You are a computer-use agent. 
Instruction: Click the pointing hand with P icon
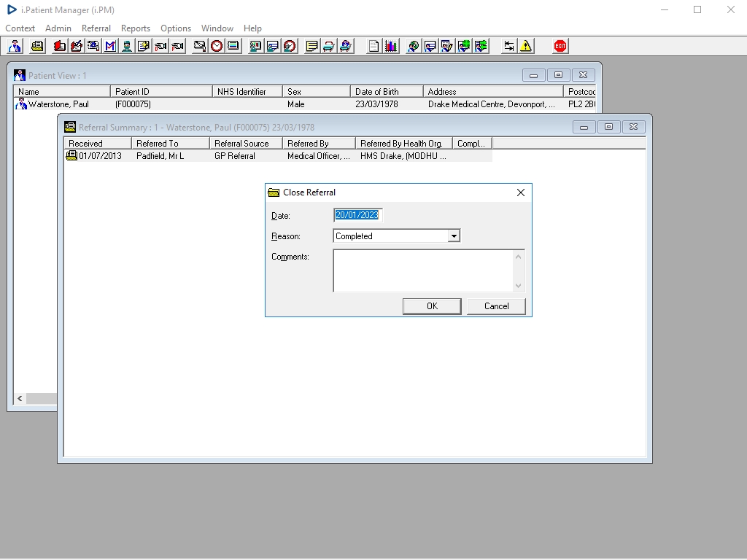[178, 46]
